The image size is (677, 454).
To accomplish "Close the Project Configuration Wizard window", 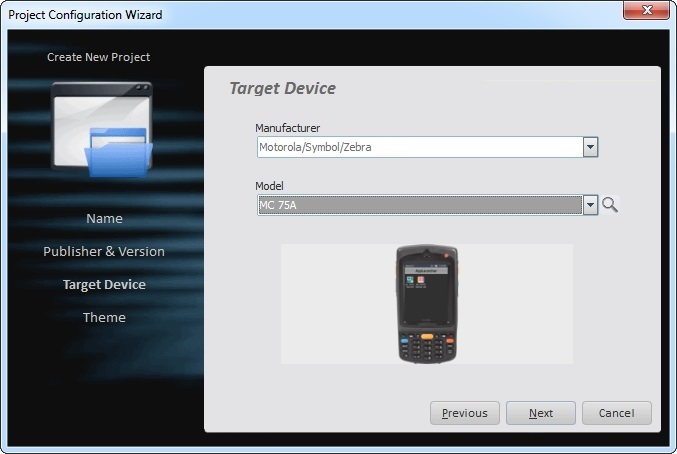I will click(x=646, y=12).
